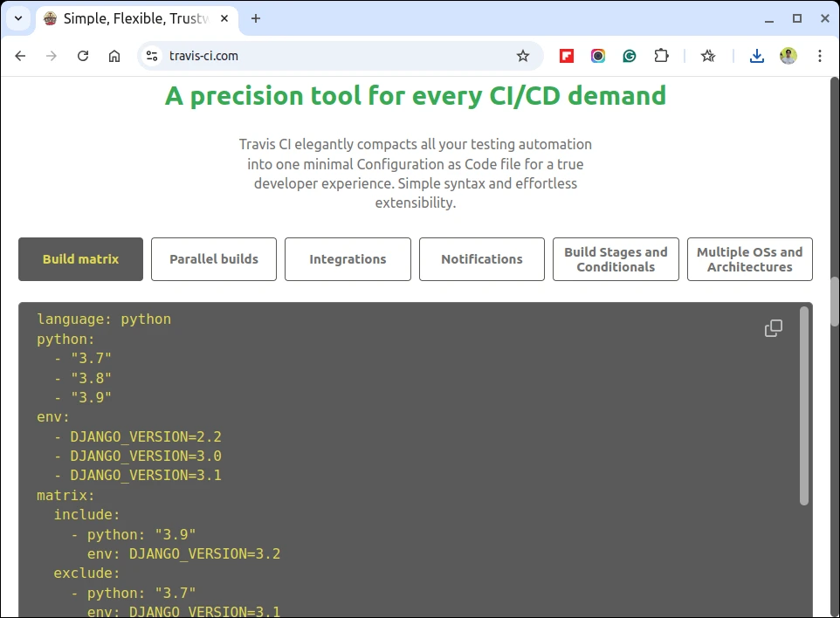The width and height of the screenshot is (840, 618).
Task: Click the browser forward arrow
Action: point(52,56)
